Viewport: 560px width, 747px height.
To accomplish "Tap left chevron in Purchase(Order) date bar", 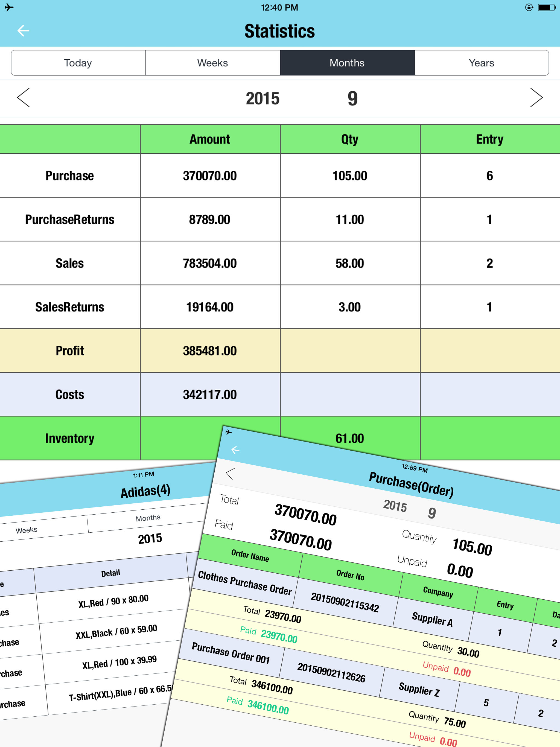I will pyautogui.click(x=230, y=474).
